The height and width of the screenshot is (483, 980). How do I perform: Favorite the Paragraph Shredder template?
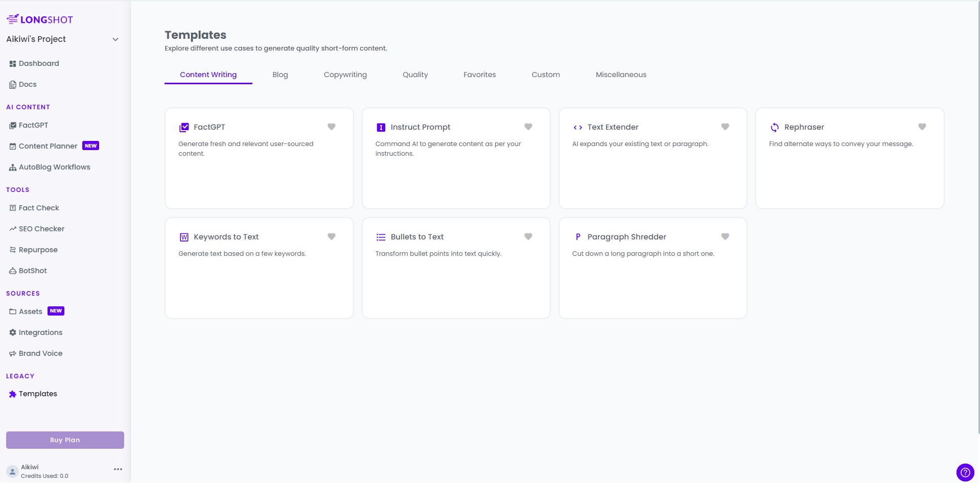click(x=725, y=236)
